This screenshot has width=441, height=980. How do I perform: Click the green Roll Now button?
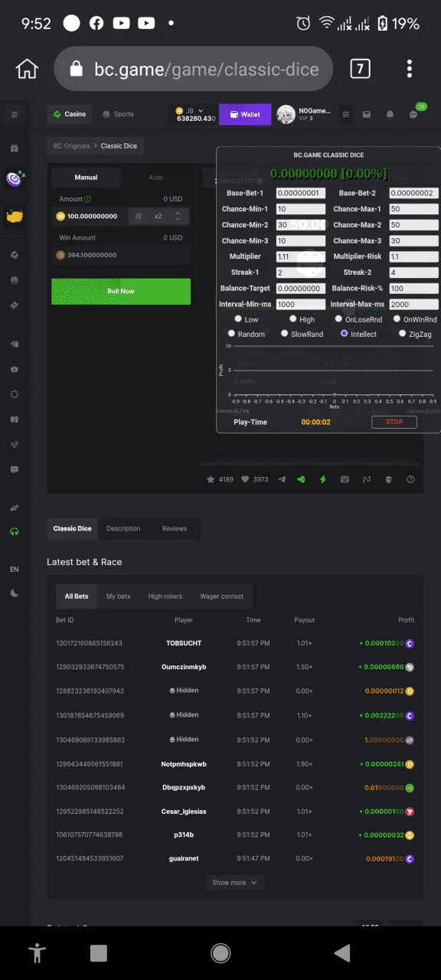pos(121,292)
